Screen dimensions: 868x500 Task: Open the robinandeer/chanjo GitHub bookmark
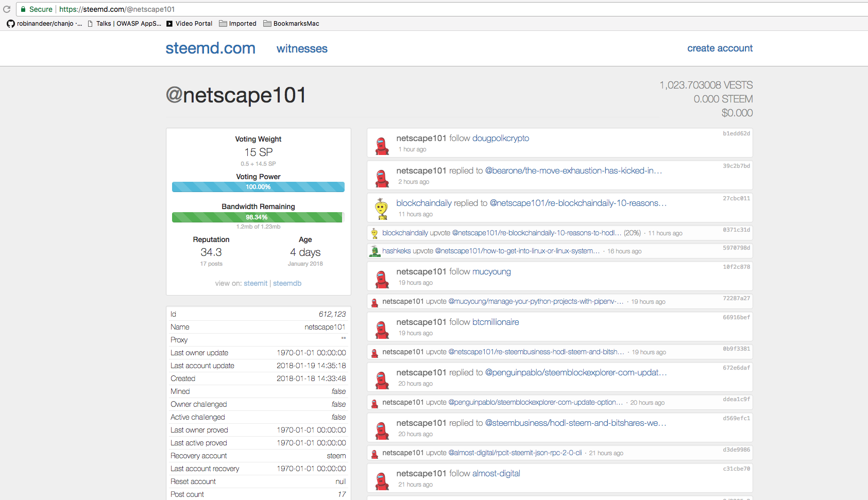(44, 24)
